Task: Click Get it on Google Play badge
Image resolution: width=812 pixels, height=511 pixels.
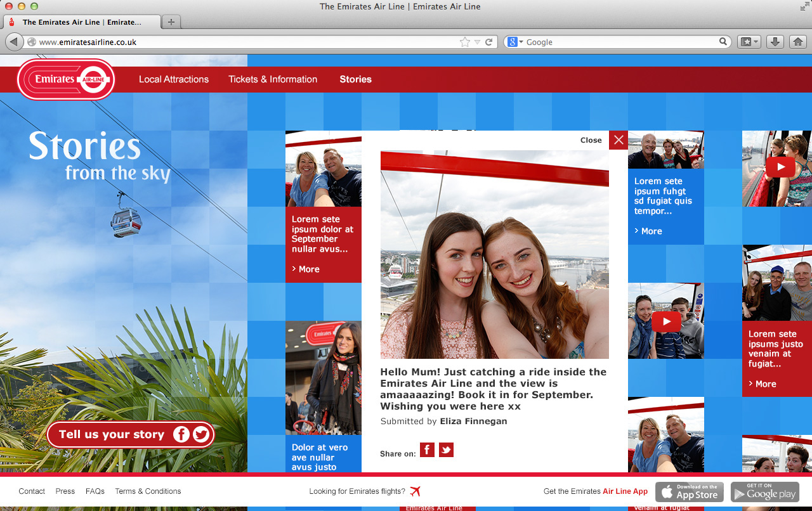Action: [765, 492]
